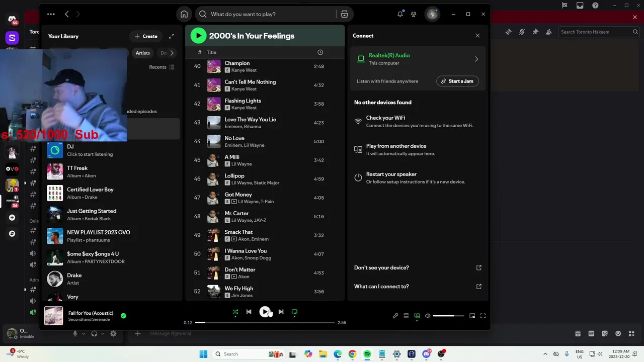The width and height of the screenshot is (644, 362).
Task: Click artist link Jim Jones
Action: point(242,296)
